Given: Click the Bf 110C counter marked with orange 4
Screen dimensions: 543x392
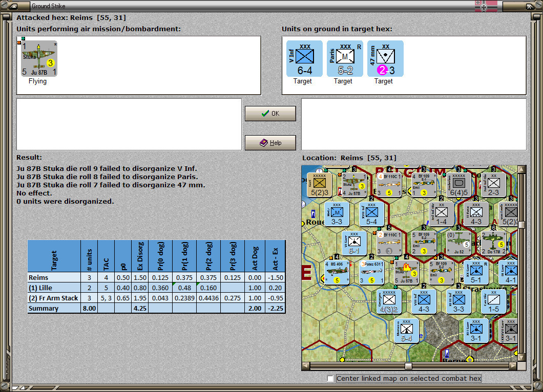Looking at the screenshot, I should click(x=389, y=185).
